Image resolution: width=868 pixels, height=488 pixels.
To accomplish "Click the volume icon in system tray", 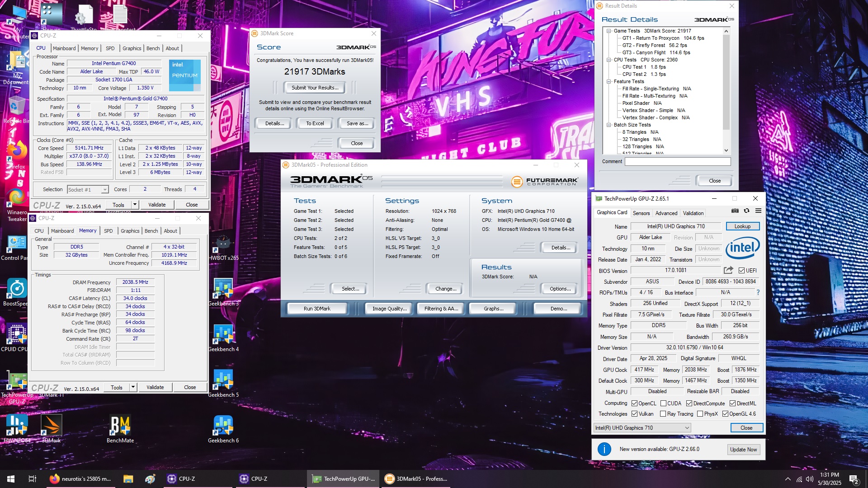I will pyautogui.click(x=810, y=479).
